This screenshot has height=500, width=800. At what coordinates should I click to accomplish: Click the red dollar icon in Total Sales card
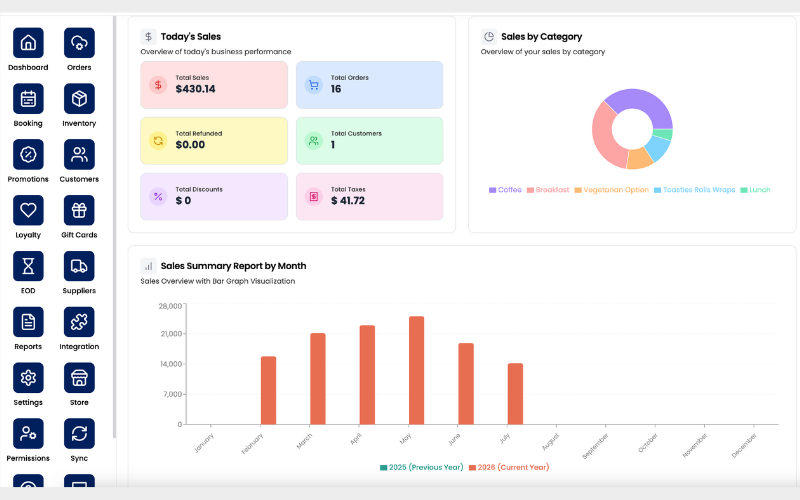pyautogui.click(x=158, y=85)
